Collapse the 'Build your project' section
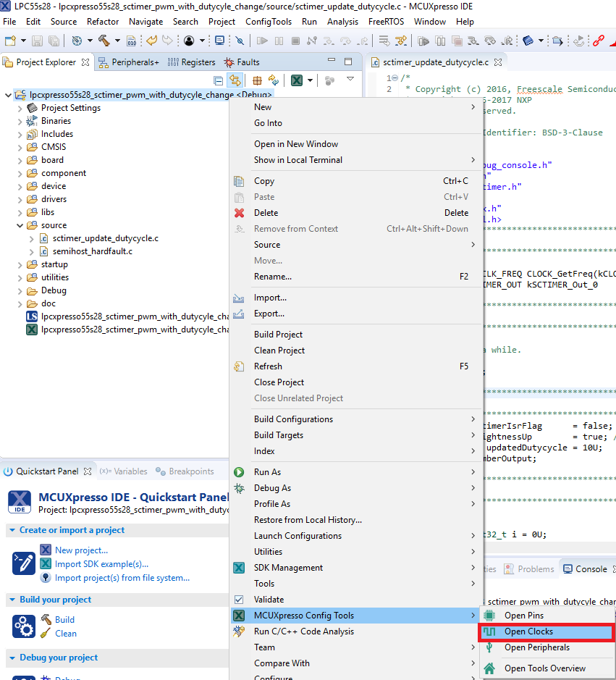The image size is (616, 680). pyautogui.click(x=13, y=600)
